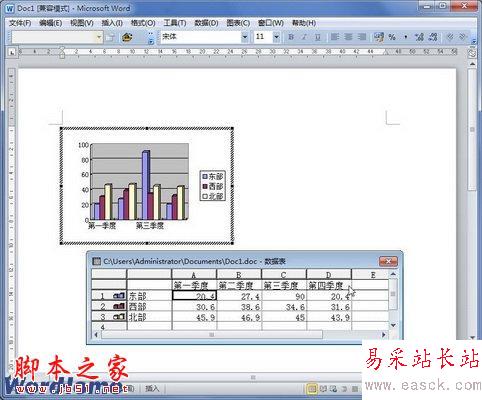Click the tab selector at ruler left
Viewport: 482px width, 400px height.
click(x=12, y=52)
